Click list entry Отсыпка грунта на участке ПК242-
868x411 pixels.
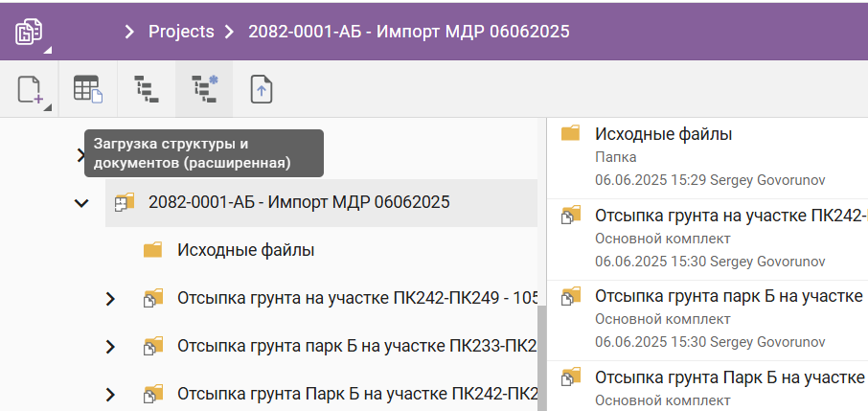(x=731, y=216)
